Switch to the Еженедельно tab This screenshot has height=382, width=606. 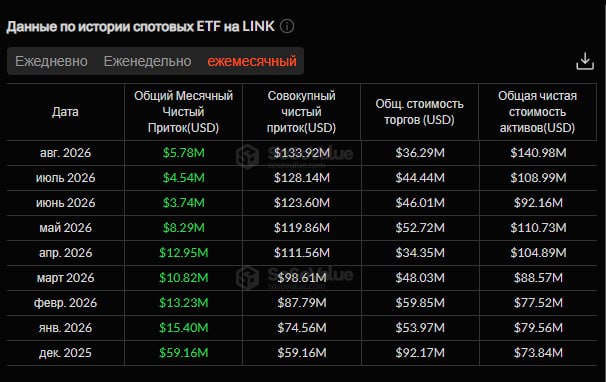[x=147, y=61]
